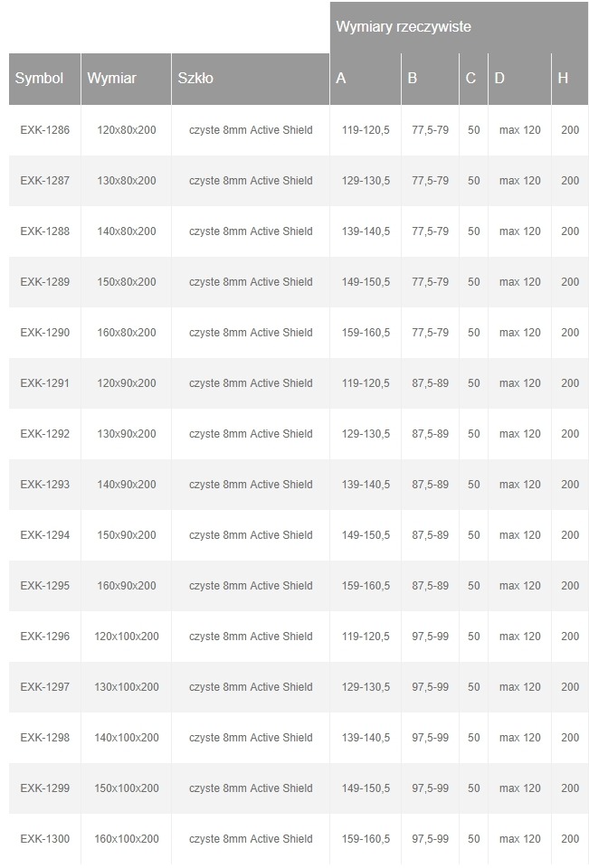Click the C value 50 in the EXK-1299 row
This screenshot has height=868, width=589.
tap(474, 788)
